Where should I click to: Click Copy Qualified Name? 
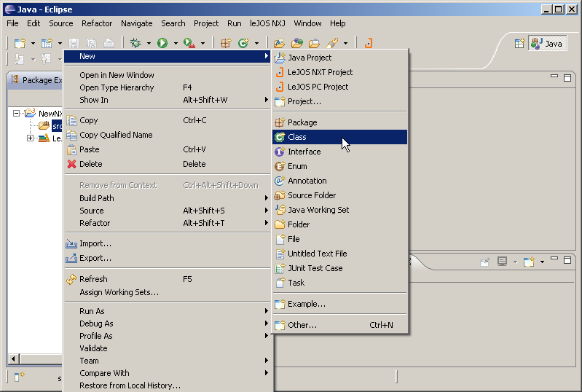[167, 135]
